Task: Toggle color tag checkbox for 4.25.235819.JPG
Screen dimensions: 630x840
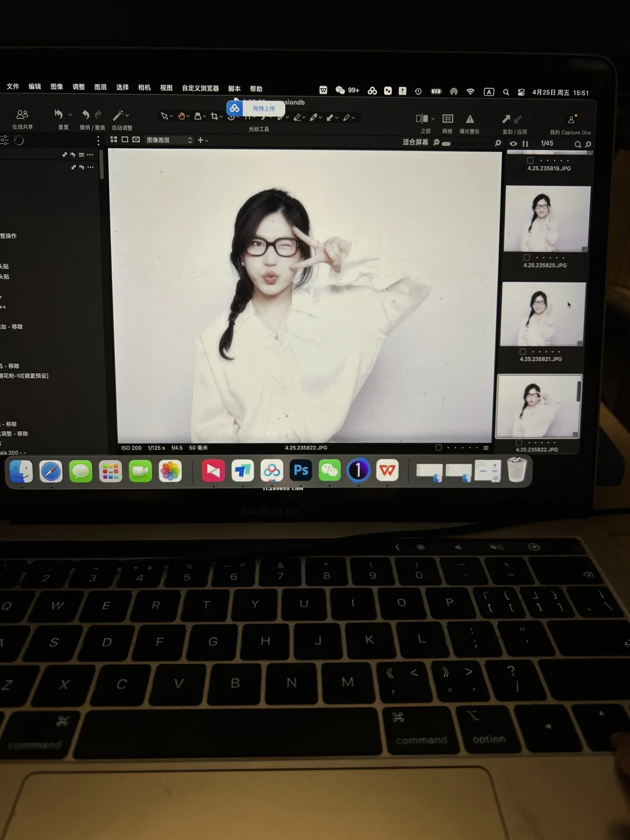Action: click(x=530, y=160)
